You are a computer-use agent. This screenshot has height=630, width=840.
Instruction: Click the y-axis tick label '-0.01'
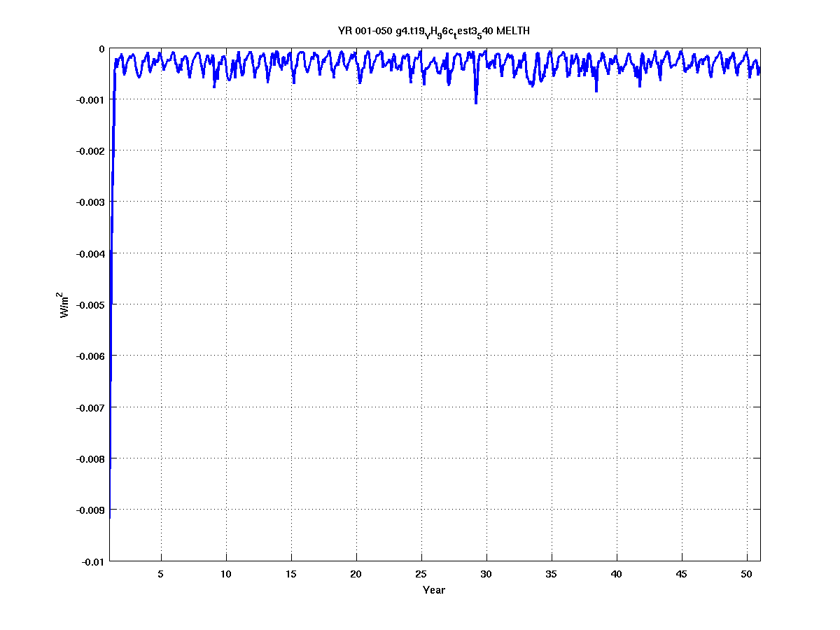[92, 561]
